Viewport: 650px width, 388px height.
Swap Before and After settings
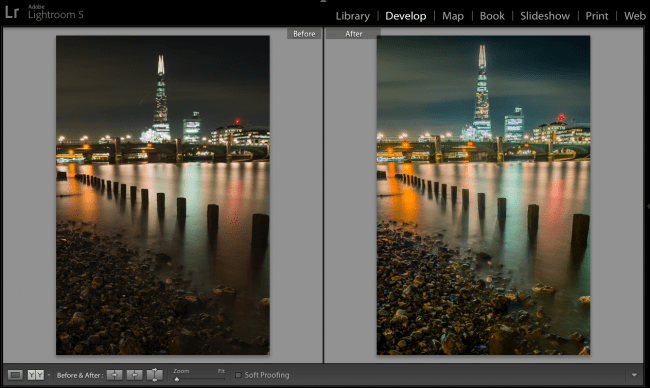155,375
